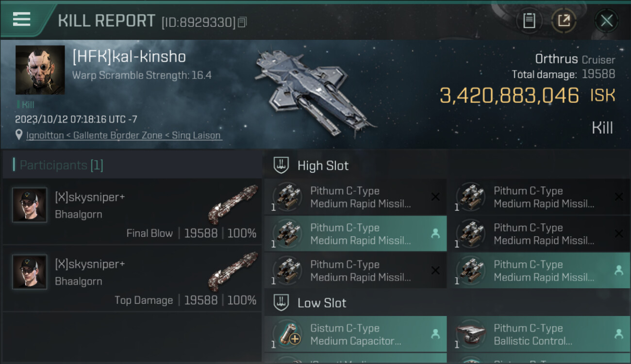Viewport: 631px width, 364px height.
Task: Click Bhaalgorn ship icon in Top Damage row
Action: click(x=233, y=271)
